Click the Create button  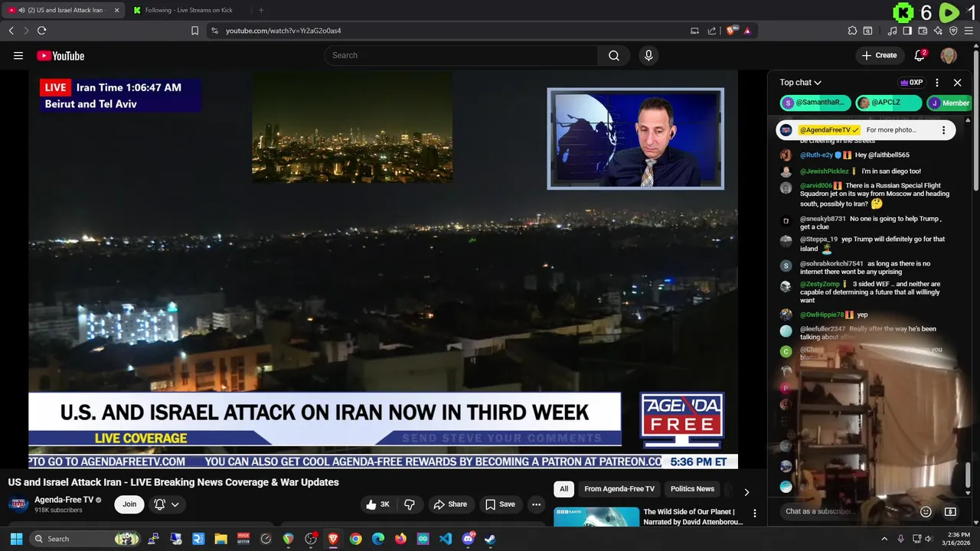pos(879,55)
